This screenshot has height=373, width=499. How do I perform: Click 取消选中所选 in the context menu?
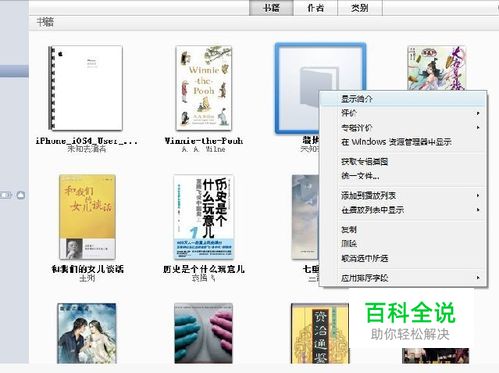point(403,258)
